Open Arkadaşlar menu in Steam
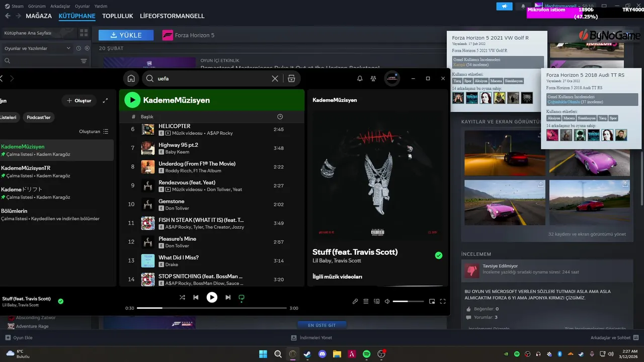 60,7
